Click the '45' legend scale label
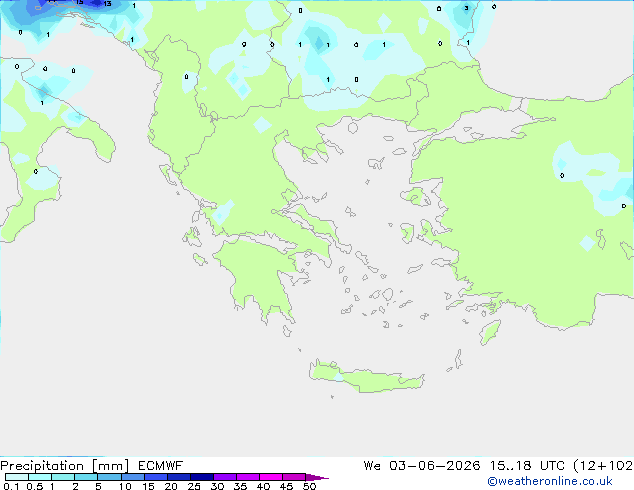 286,486
